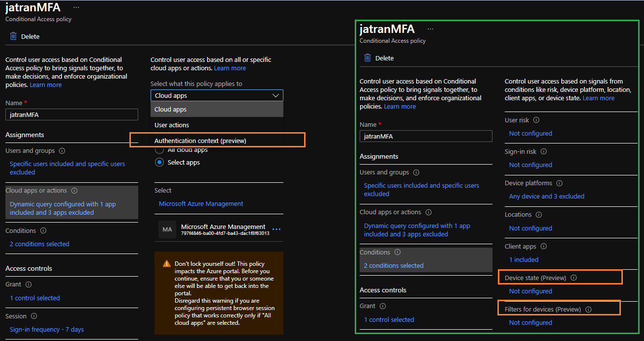The image size is (644, 341).
Task: Click the info icon next to Conditions
Action: (x=42, y=230)
